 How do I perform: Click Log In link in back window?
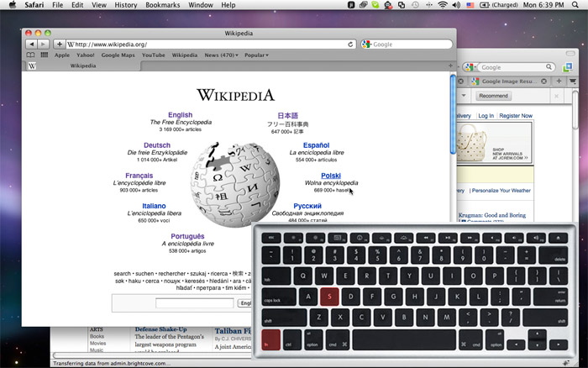486,116
